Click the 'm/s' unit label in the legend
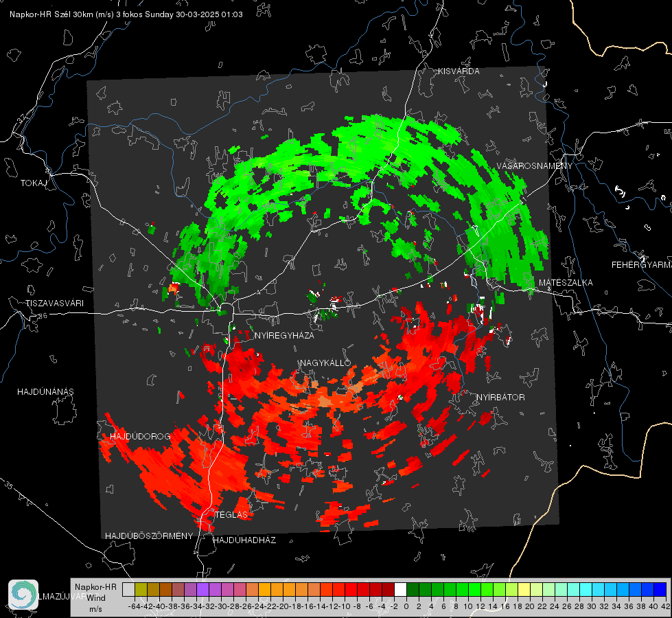 (95, 609)
